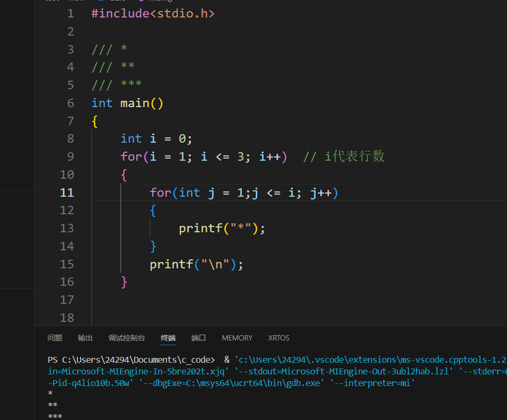This screenshot has width=507, height=420.
Task: Click line number 9 in gutter
Action: (x=71, y=156)
